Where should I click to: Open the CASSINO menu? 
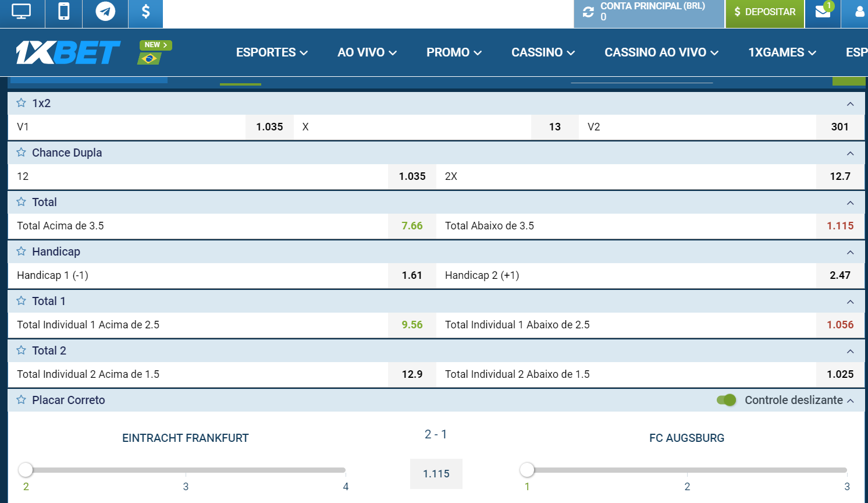pos(543,52)
